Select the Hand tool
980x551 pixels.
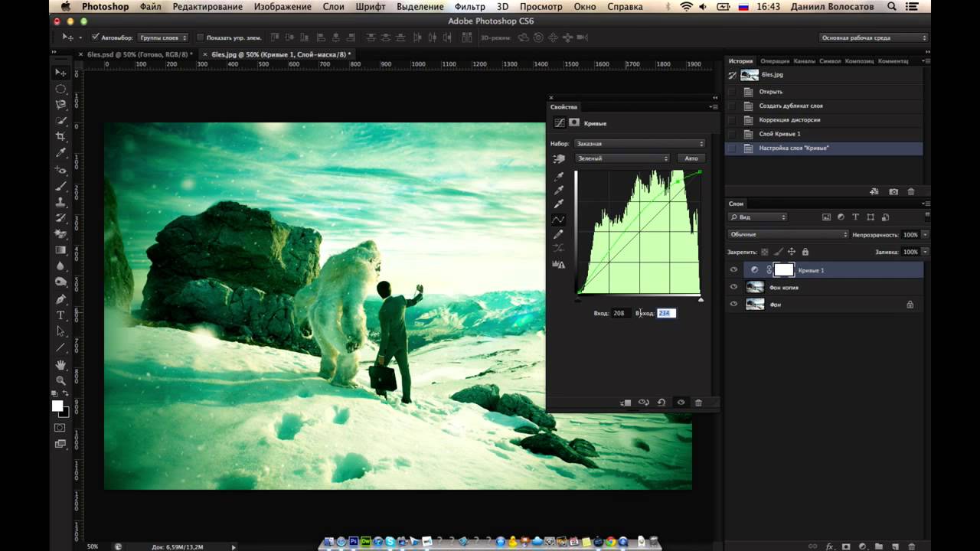pos(60,364)
